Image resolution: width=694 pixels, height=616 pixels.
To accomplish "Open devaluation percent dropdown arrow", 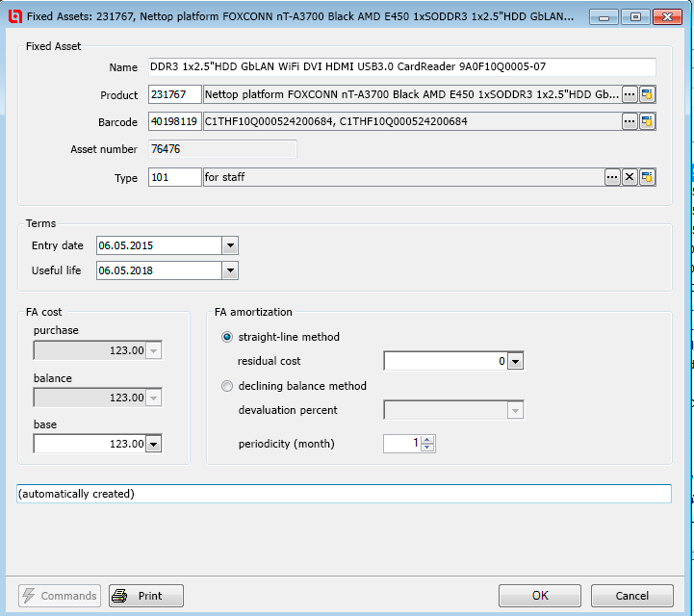I will coord(515,411).
